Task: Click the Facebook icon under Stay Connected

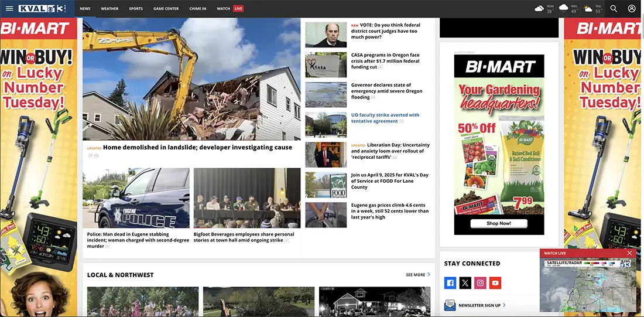Action: click(x=450, y=283)
